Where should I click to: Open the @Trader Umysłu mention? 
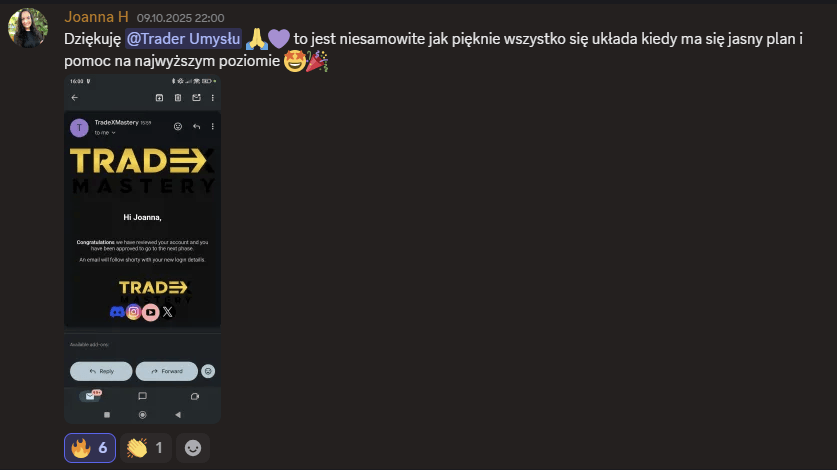184,38
